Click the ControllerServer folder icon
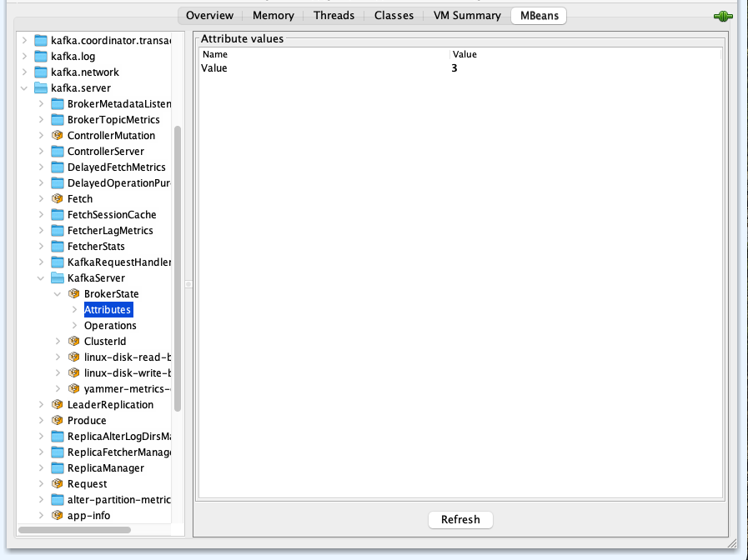 [58, 151]
